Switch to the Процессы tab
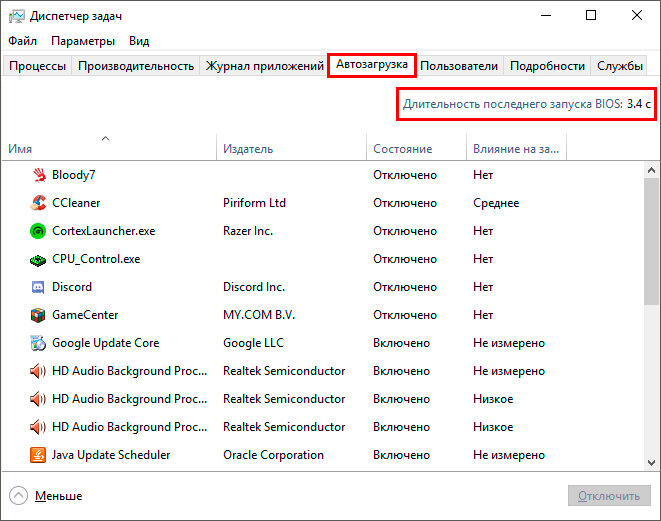This screenshot has height=521, width=661. coord(37,66)
